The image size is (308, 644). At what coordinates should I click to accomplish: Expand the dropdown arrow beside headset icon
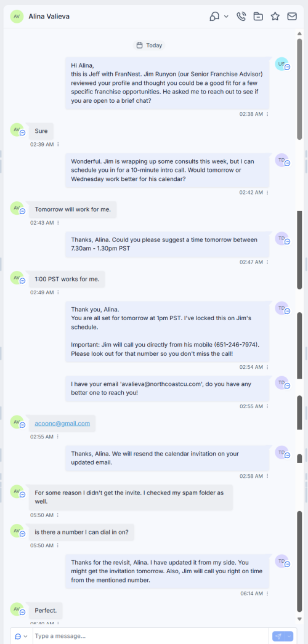tap(226, 17)
